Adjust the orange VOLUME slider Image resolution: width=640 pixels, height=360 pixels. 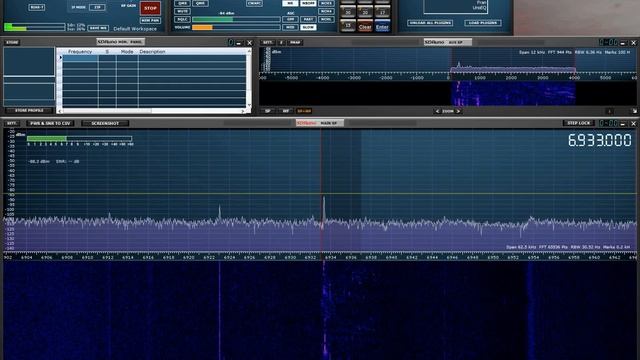(236, 27)
